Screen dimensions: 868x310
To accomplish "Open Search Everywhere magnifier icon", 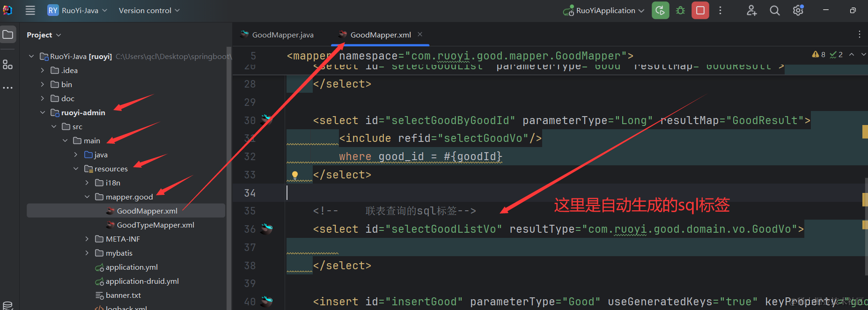I will [775, 10].
